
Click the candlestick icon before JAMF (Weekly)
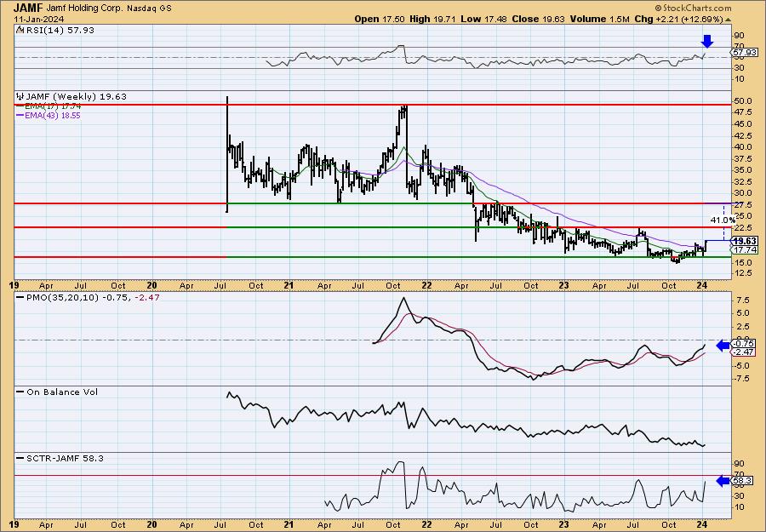click(20, 96)
